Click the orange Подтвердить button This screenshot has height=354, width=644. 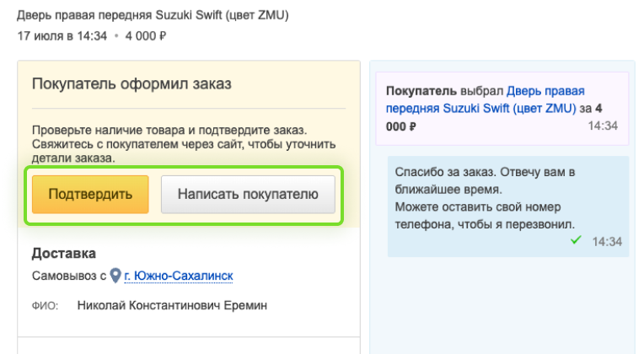point(90,194)
